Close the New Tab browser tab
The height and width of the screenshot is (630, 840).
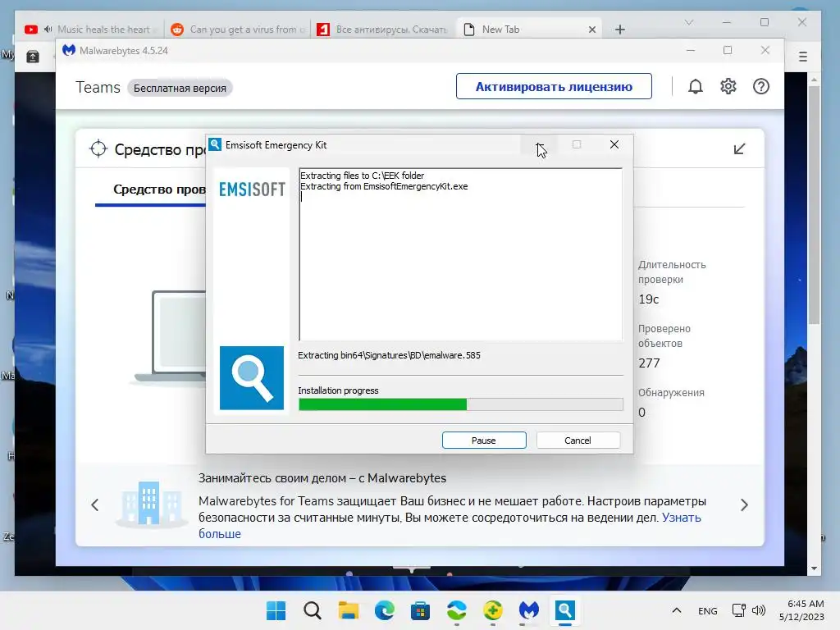tap(592, 30)
